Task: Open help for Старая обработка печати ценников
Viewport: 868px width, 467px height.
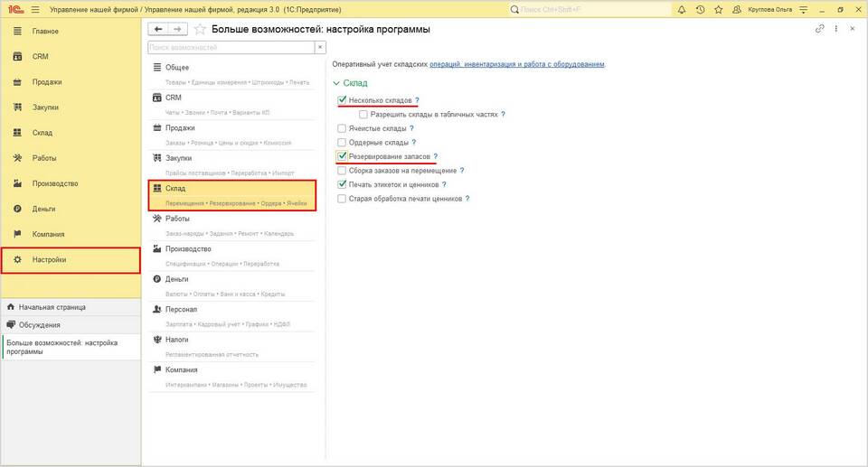Action: (x=467, y=199)
